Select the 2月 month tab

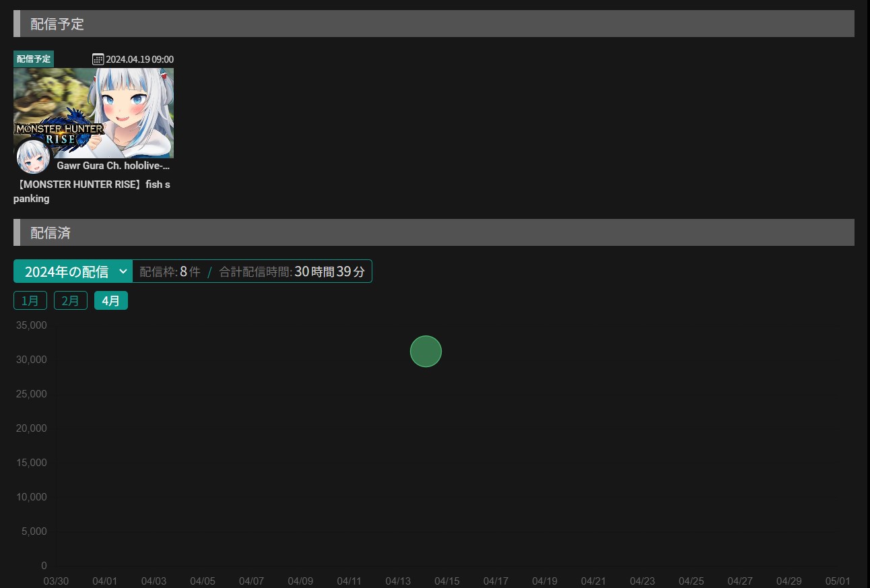pos(71,300)
